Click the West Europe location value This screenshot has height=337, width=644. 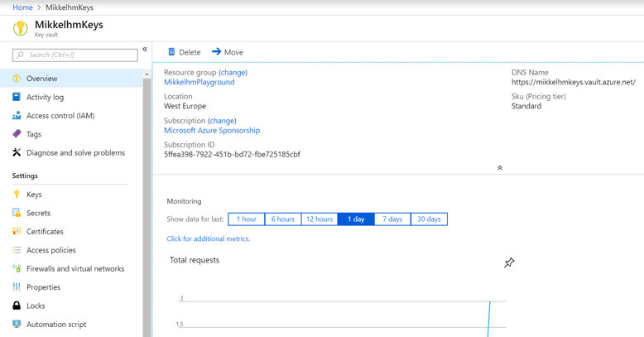click(x=185, y=106)
